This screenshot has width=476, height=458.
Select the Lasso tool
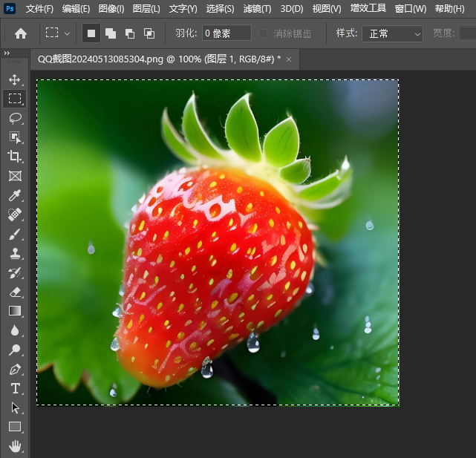(14, 118)
